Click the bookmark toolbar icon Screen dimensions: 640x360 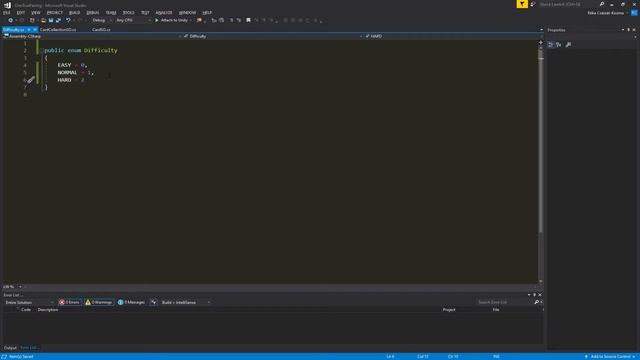coord(248,20)
